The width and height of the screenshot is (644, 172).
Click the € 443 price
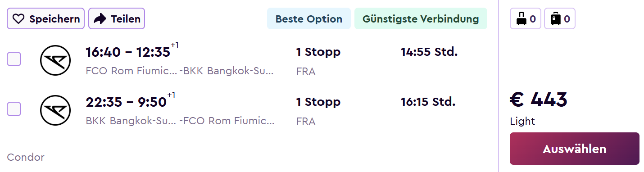539,100
